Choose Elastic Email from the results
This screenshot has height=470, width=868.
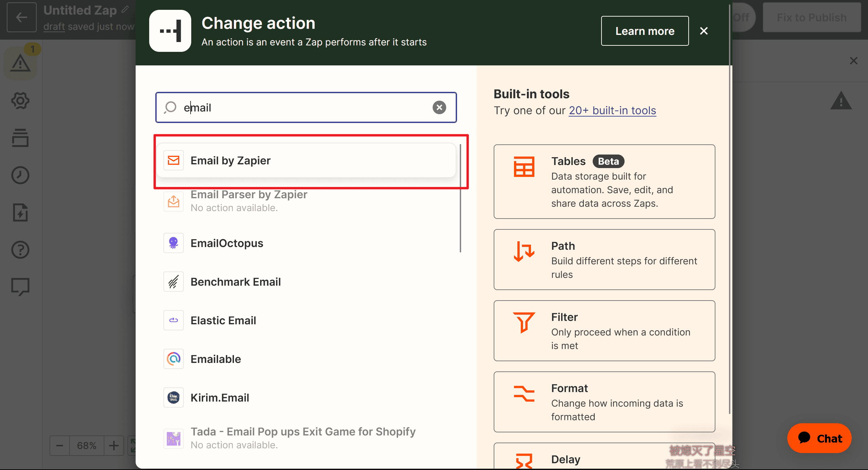(306, 320)
